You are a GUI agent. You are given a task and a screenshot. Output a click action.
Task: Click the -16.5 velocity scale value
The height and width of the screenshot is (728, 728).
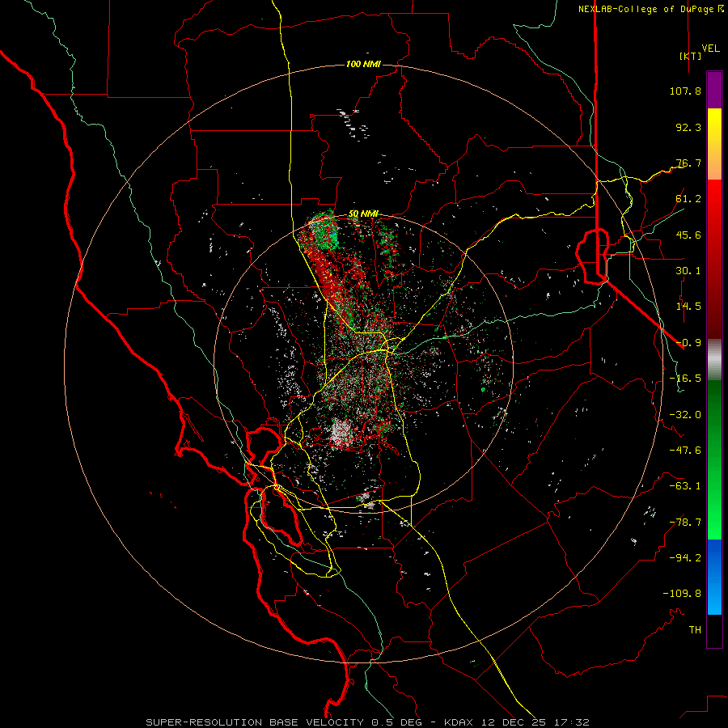click(x=685, y=379)
